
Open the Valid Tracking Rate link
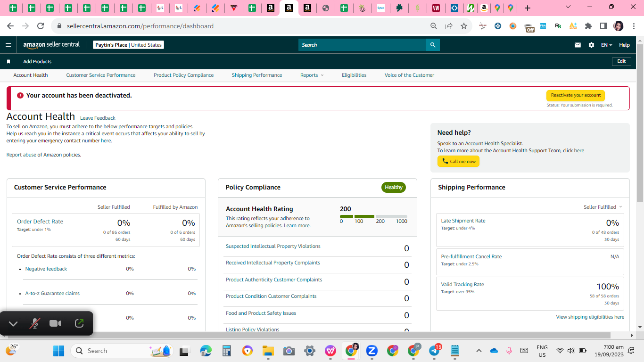tap(462, 284)
